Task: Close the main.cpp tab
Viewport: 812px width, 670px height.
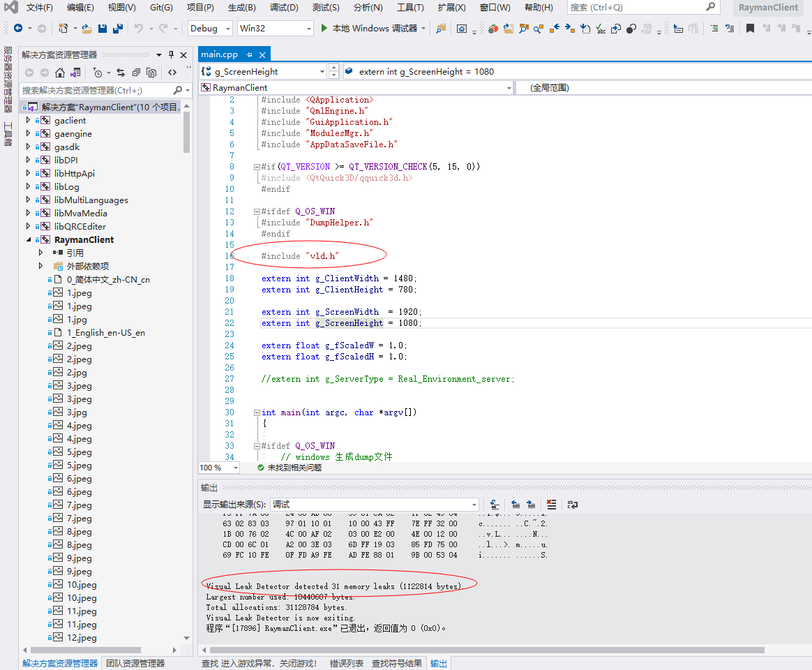Action: coord(262,54)
